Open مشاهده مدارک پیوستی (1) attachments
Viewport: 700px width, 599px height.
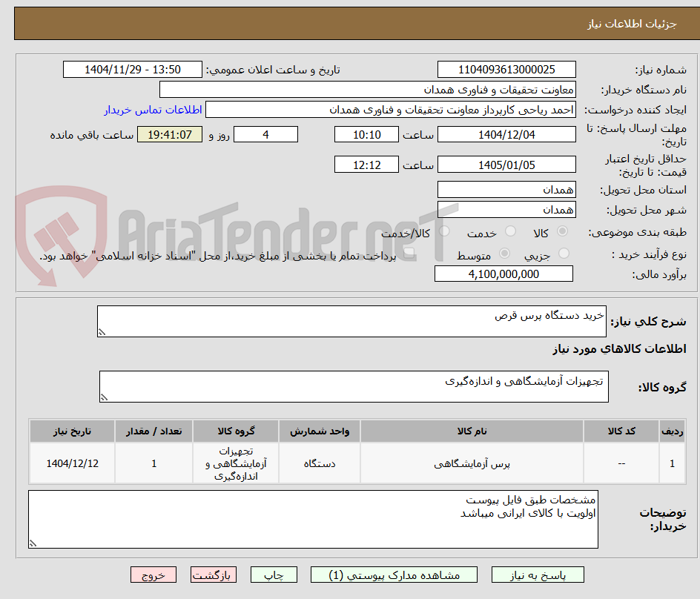tap(394, 575)
